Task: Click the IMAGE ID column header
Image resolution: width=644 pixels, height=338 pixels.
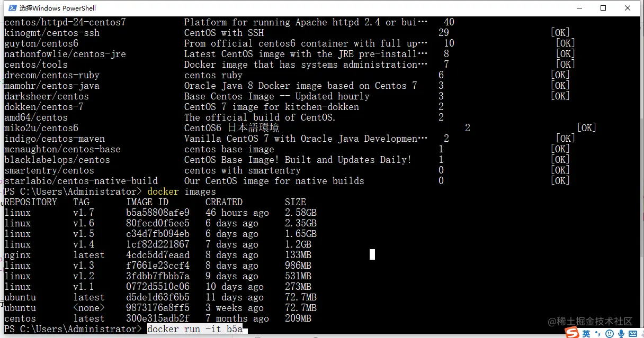Action: point(147,202)
